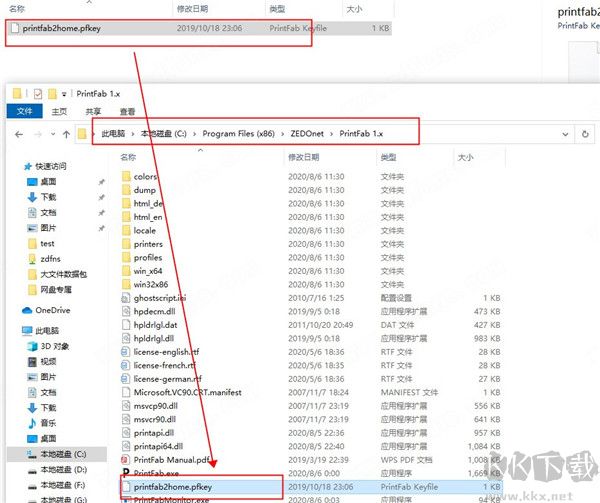The width and height of the screenshot is (600, 503).
Task: Select OneDrive in the navigation pane
Action: point(53,310)
